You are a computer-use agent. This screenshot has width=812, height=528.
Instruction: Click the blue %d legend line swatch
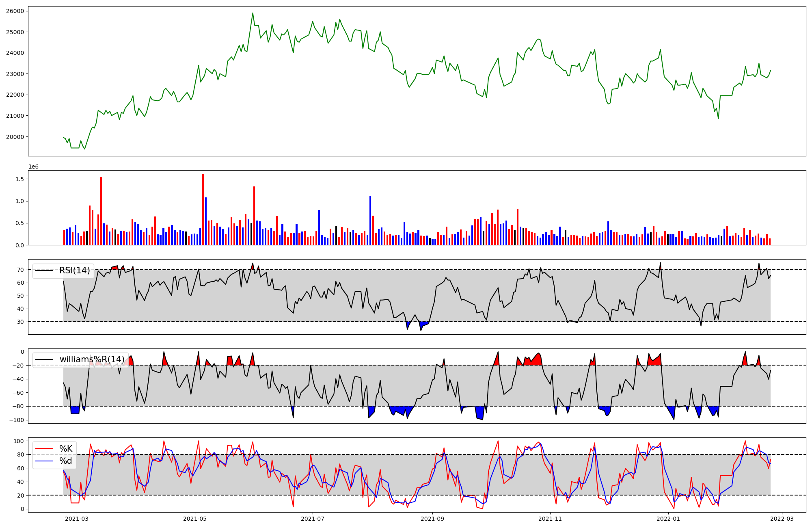44,461
